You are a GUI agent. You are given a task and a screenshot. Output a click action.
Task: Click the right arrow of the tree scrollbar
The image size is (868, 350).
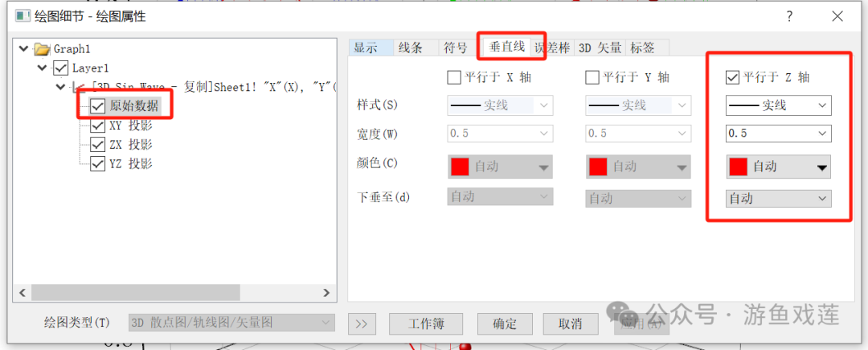[x=327, y=292]
